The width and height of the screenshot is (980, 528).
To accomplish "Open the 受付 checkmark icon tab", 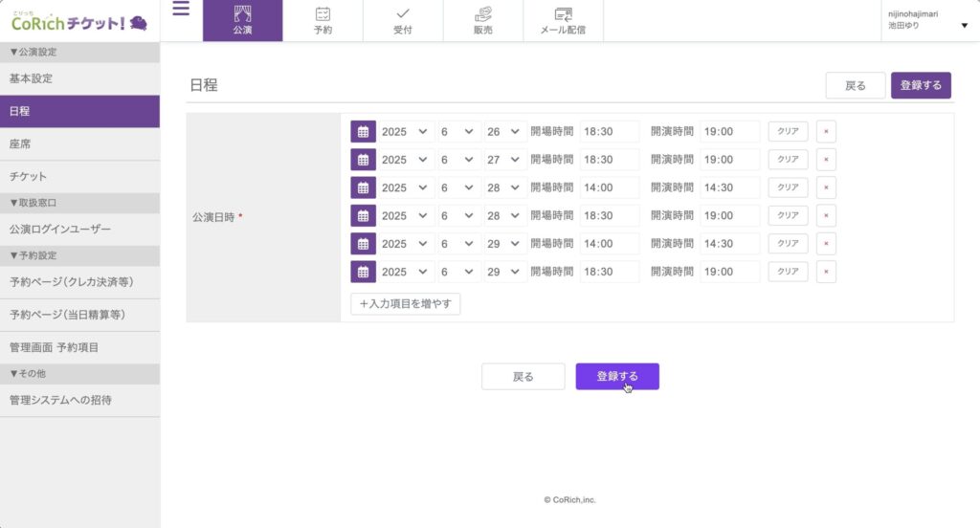I will pyautogui.click(x=403, y=20).
